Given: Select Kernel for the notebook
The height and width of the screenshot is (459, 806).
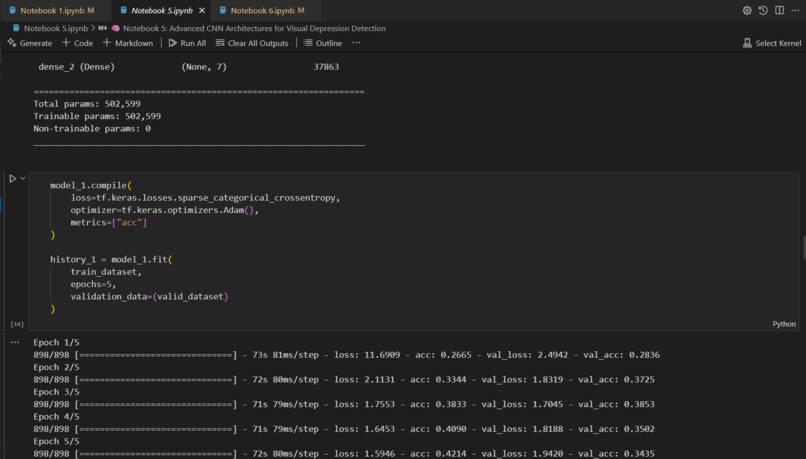Looking at the screenshot, I should point(772,43).
